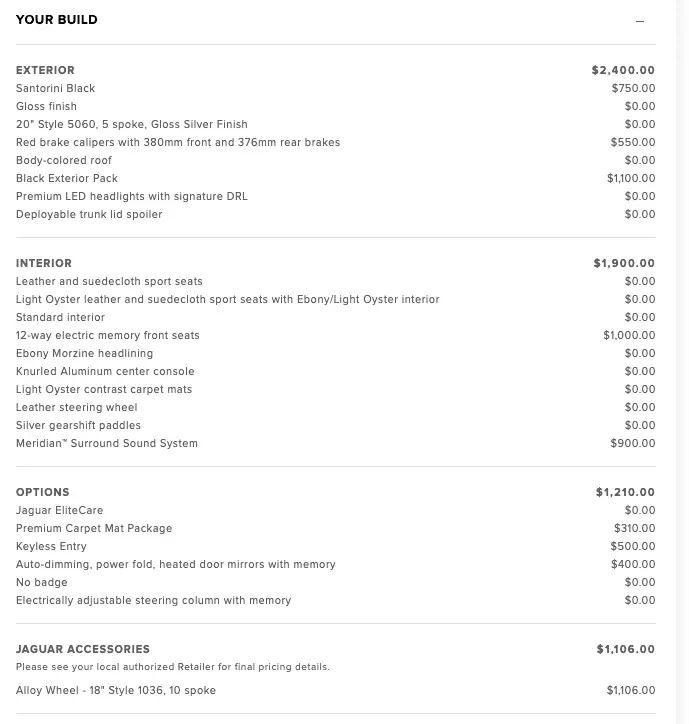Select the Jaguar EliteCare option
Image resolution: width=689 pixels, height=724 pixels.
click(60, 510)
